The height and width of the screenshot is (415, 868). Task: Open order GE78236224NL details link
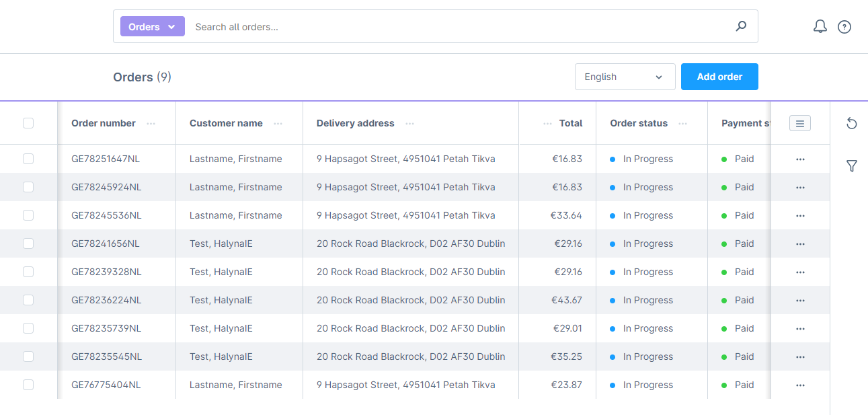tap(106, 300)
